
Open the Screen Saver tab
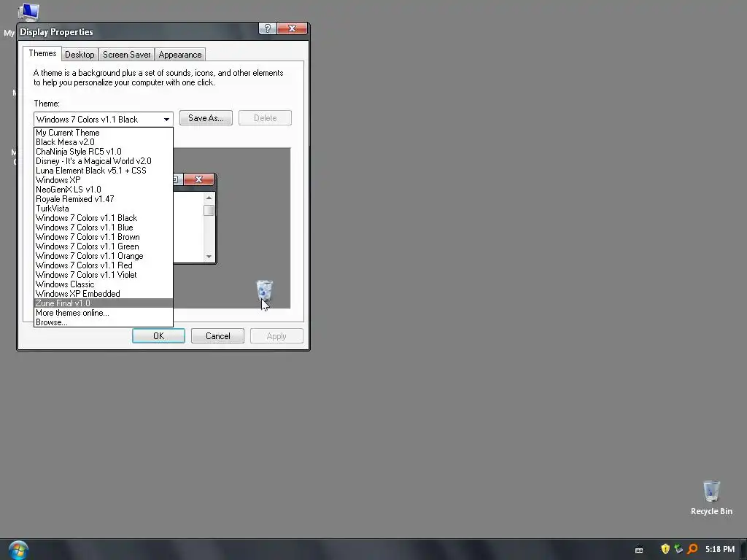(127, 55)
